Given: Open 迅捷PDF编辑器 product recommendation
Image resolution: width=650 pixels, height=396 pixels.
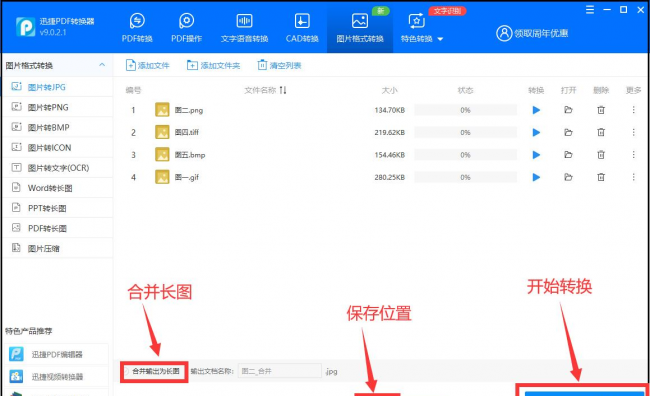Looking at the screenshot, I should (x=56, y=355).
